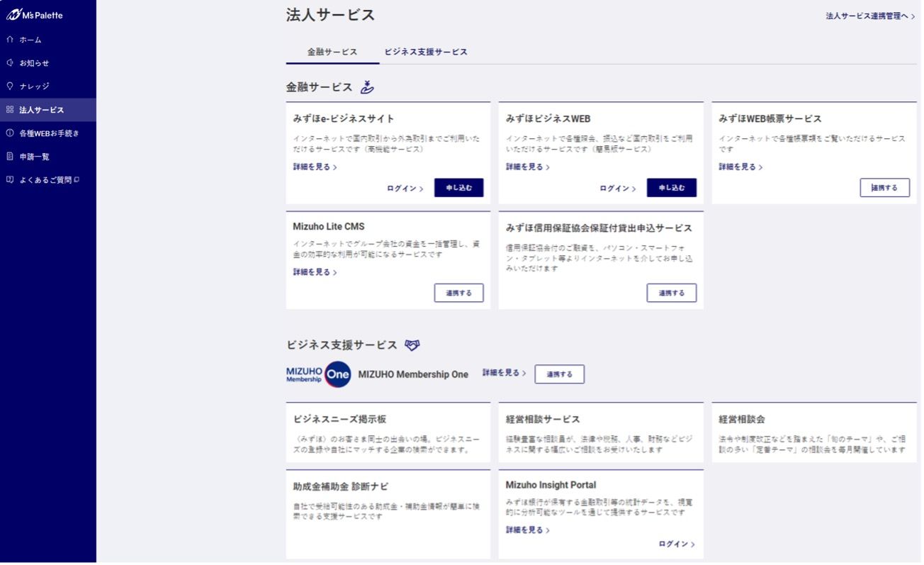Image resolution: width=924 pixels, height=565 pixels.
Task: Click the 法人サービス grid icon in sidebar
Action: (10, 110)
